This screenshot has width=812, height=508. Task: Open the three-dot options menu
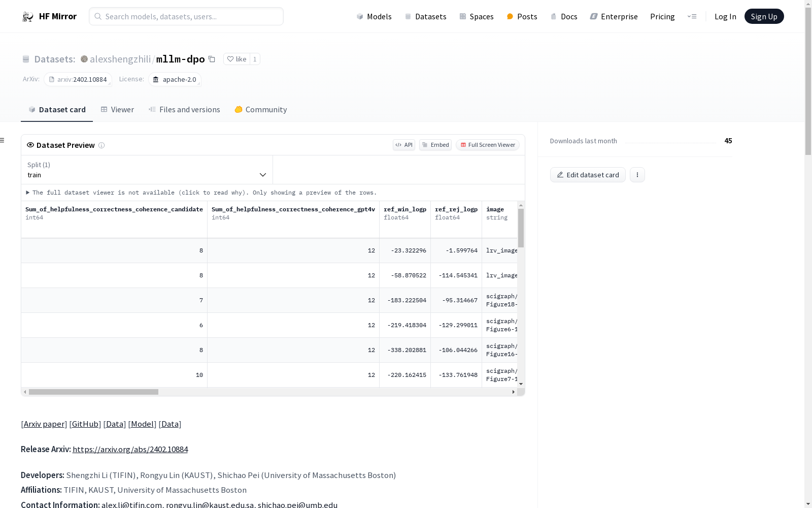coord(637,175)
